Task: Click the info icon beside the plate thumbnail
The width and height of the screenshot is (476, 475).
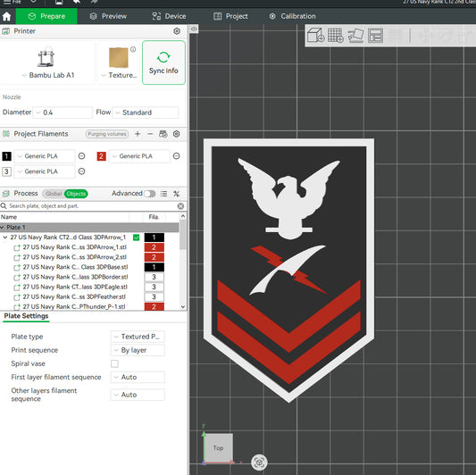Action: [133, 49]
